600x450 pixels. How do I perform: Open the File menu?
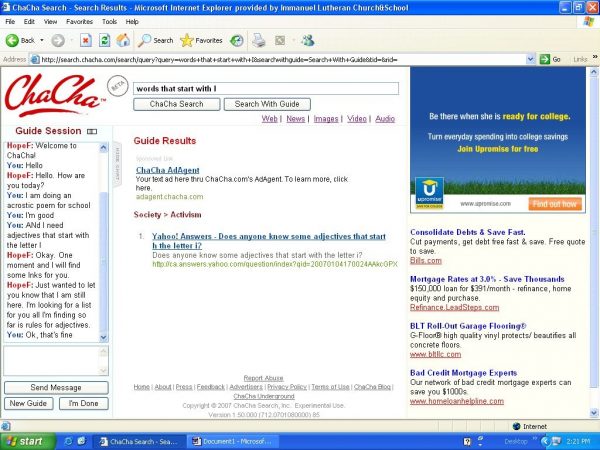pos(10,22)
